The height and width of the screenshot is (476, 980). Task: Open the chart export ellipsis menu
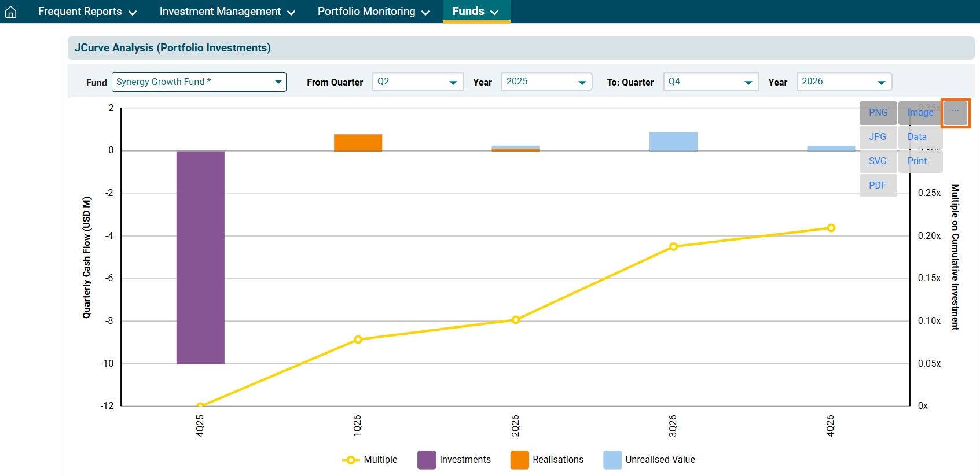pos(955,113)
